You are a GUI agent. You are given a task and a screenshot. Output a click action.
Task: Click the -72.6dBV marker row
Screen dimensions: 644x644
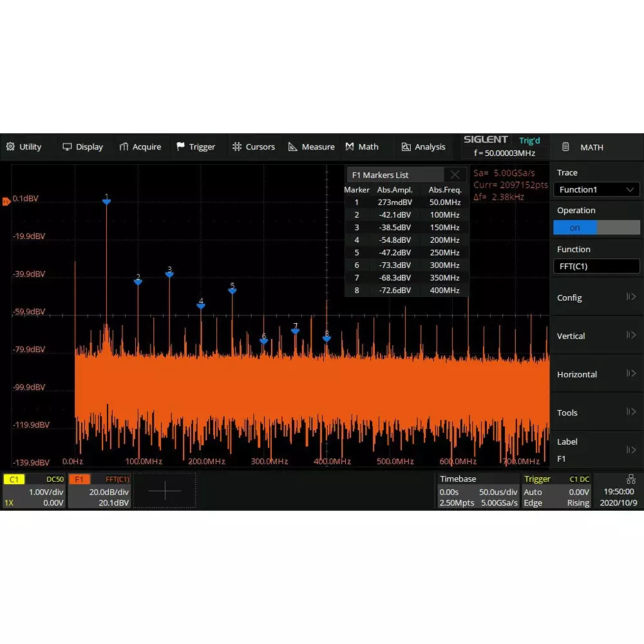(x=406, y=290)
